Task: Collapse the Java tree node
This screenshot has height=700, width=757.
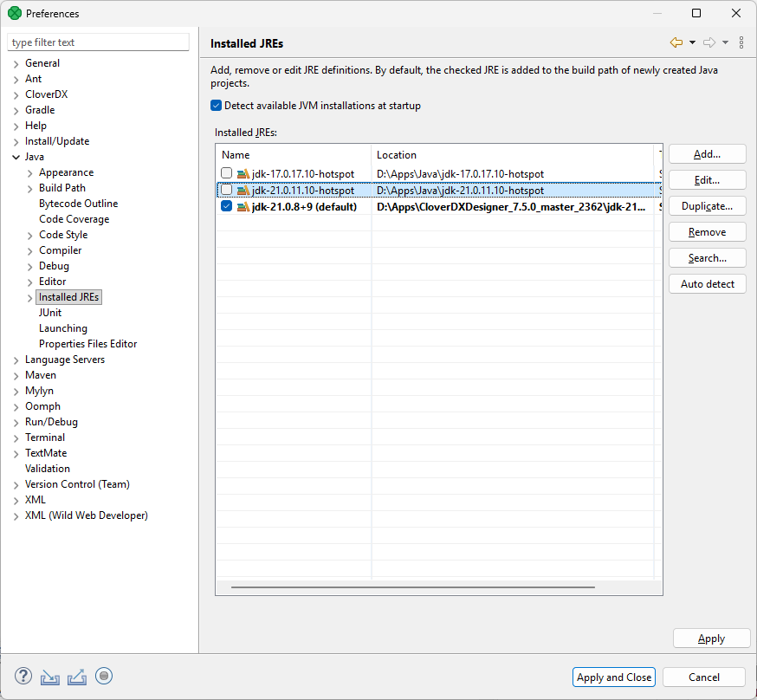Action: pos(16,157)
